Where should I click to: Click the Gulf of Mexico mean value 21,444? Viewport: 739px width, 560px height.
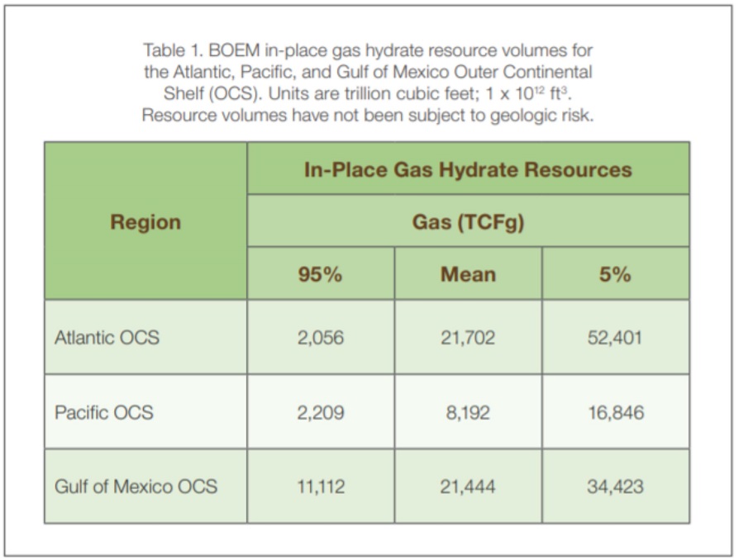pos(468,486)
